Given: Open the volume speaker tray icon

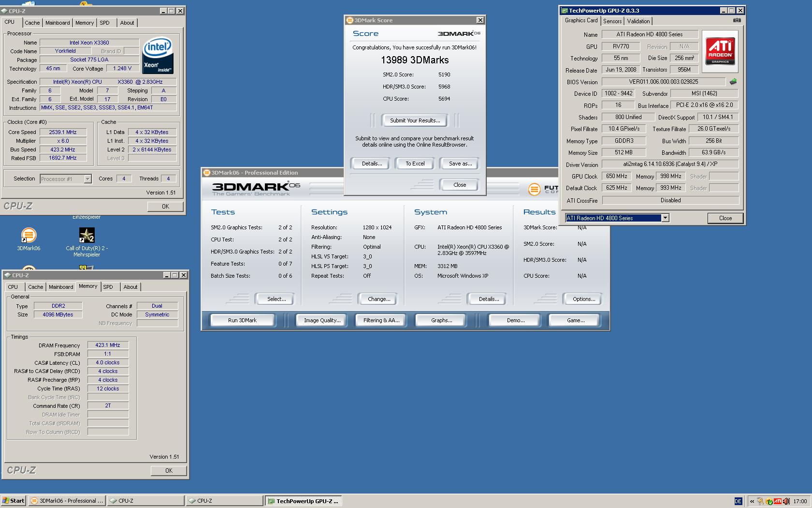Looking at the screenshot, I should pyautogui.click(x=786, y=501).
